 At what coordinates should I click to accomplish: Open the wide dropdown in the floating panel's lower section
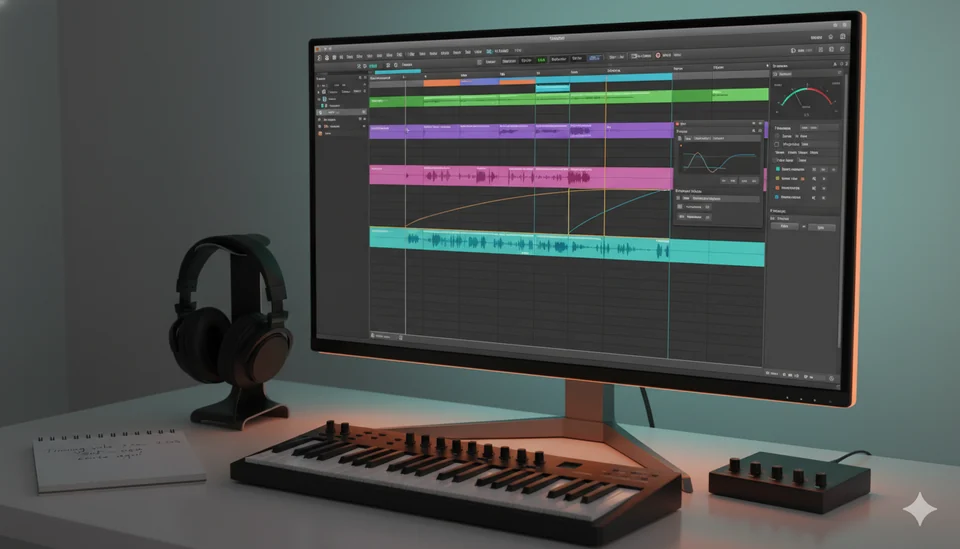pos(725,198)
